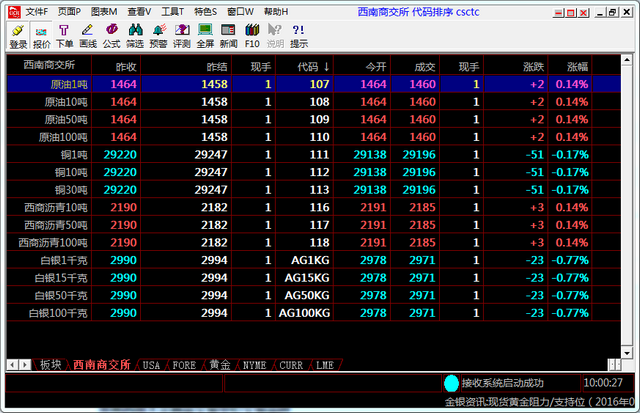Click the 全屏 fullscreen icon
Viewport: 640px width, 413px height.
tap(205, 37)
